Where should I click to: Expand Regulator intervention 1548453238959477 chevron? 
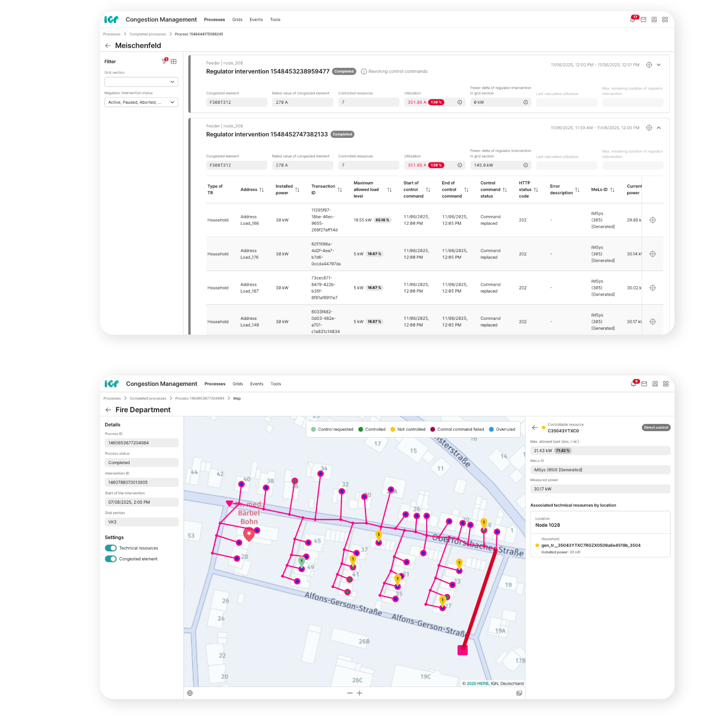click(658, 65)
